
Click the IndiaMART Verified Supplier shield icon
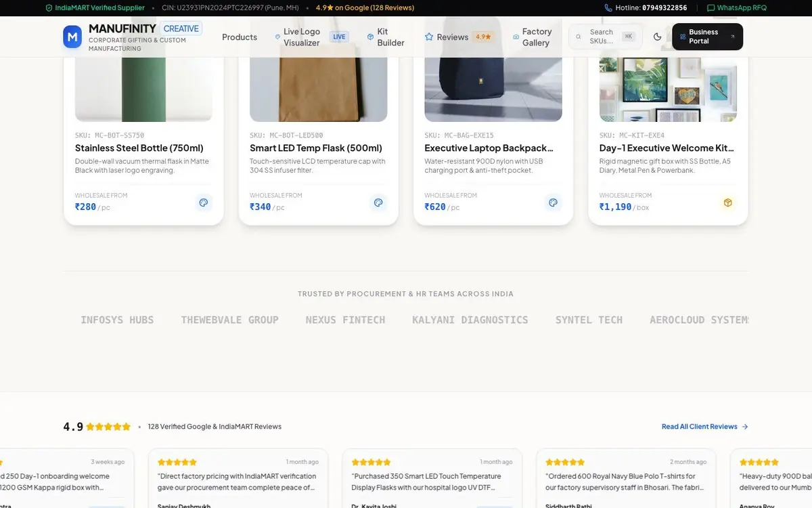click(x=49, y=8)
